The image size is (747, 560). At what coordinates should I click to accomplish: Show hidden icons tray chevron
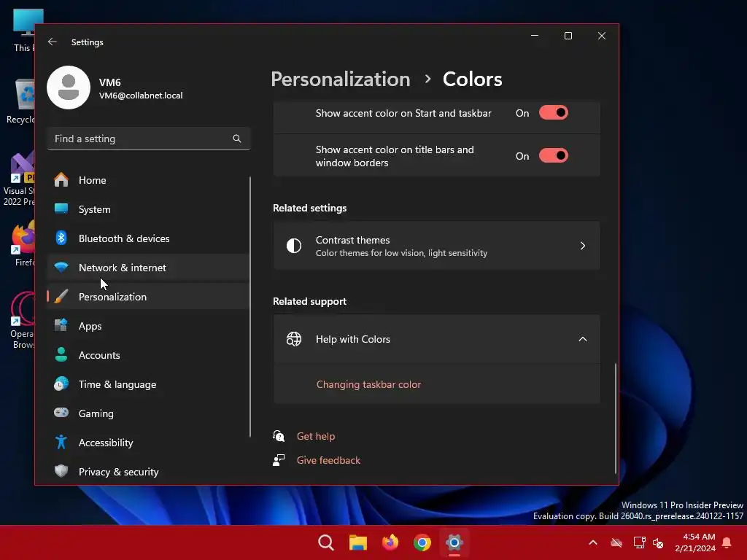593,542
